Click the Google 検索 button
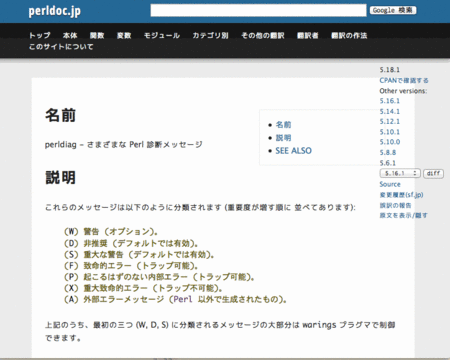The width and height of the screenshot is (450, 360). (393, 10)
